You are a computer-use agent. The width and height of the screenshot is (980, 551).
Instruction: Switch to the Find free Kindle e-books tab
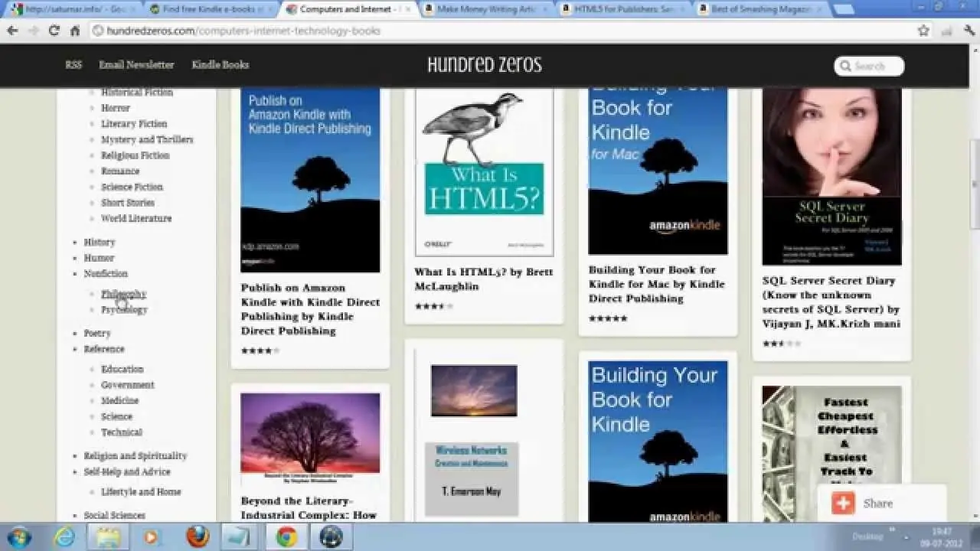209,9
